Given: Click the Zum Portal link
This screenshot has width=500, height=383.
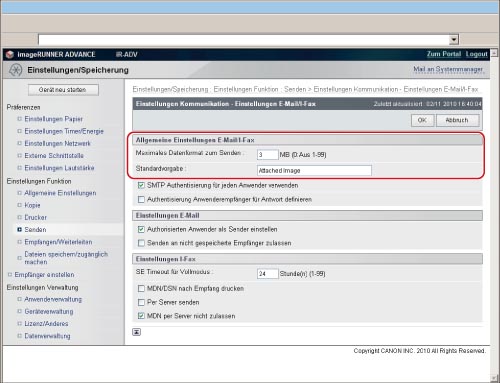Looking at the screenshot, I should point(444,54).
